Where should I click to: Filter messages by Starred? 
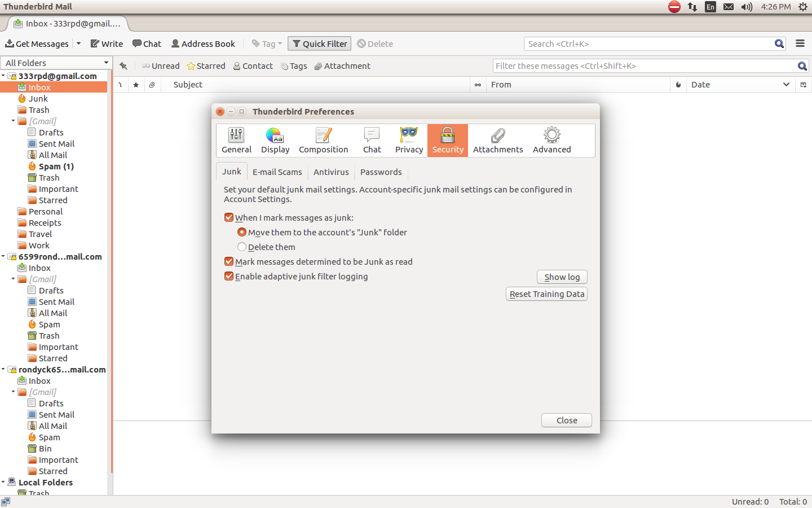pos(206,66)
